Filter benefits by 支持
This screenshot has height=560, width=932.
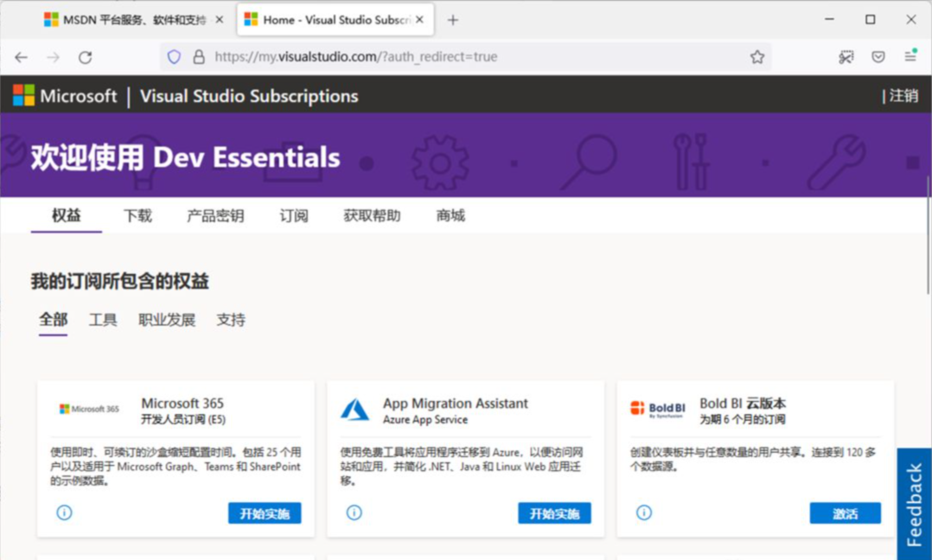click(231, 320)
